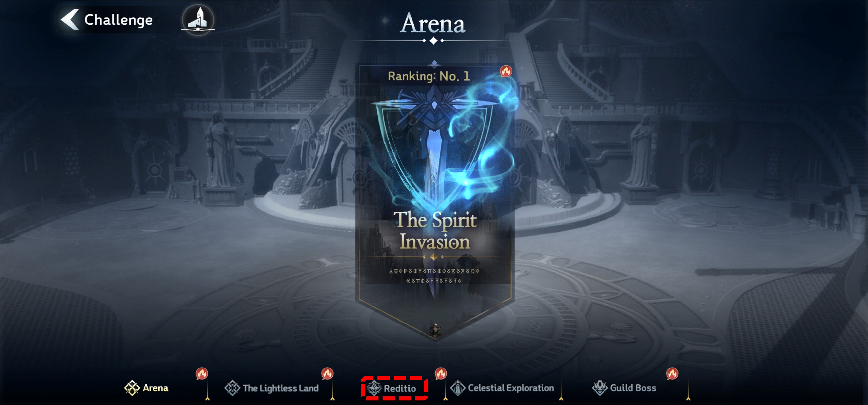This screenshot has width=868, height=405.
Task: Click the Lightless Land diamond icon
Action: (x=233, y=388)
